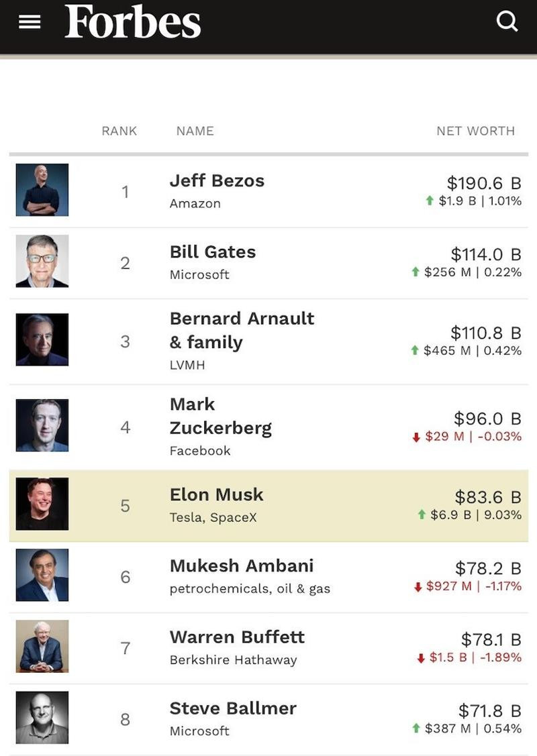Click Elon Musk green gain arrow
The width and height of the screenshot is (537, 756).
[422, 515]
